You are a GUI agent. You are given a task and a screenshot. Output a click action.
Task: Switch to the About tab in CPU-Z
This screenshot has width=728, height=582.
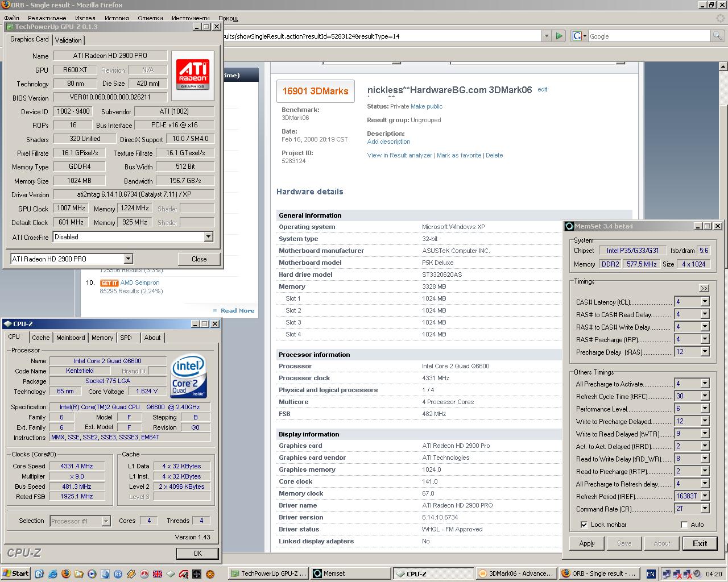152,338
